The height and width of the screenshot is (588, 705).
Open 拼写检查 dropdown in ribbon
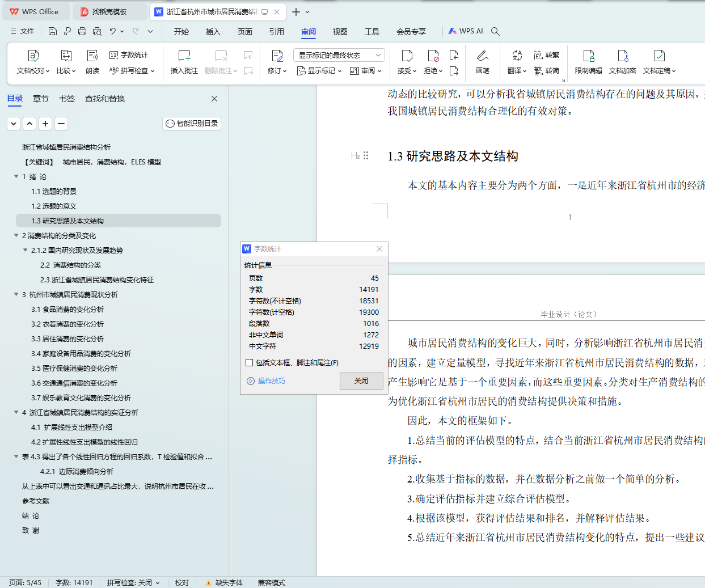132,71
